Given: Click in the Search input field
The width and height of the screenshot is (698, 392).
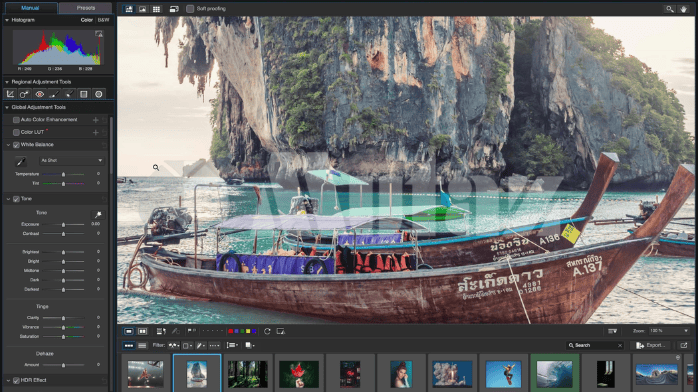Looking at the screenshot, I should 595,345.
